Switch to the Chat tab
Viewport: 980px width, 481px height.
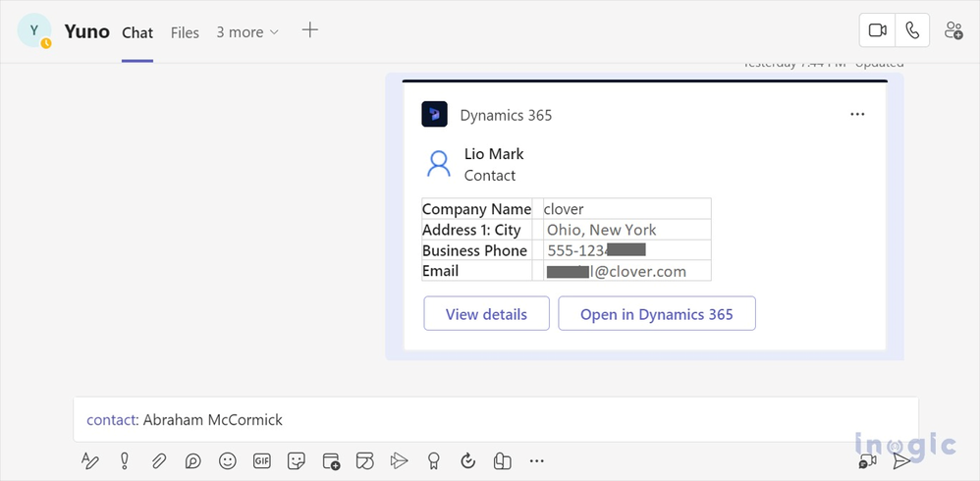pos(137,32)
